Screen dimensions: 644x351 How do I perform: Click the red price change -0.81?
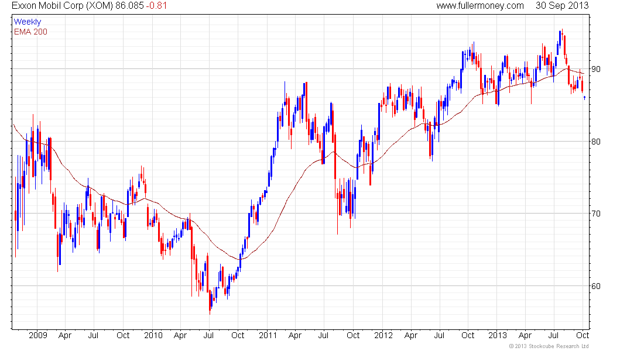click(x=156, y=6)
